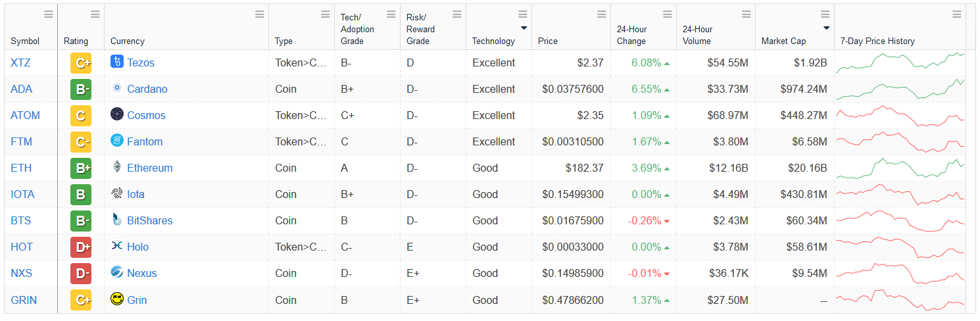Click the C+ rating badge for Tezos
This screenshot has height=321, width=980.
[81, 63]
